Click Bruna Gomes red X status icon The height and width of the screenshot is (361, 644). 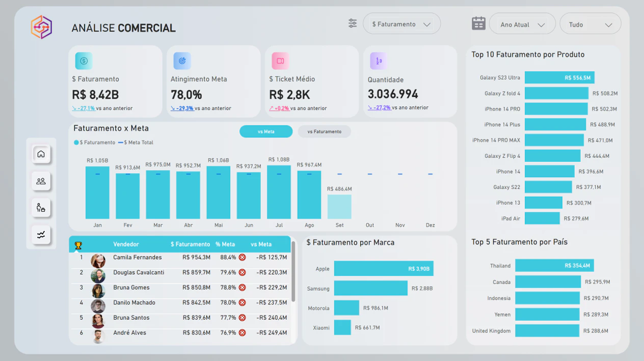242,288
